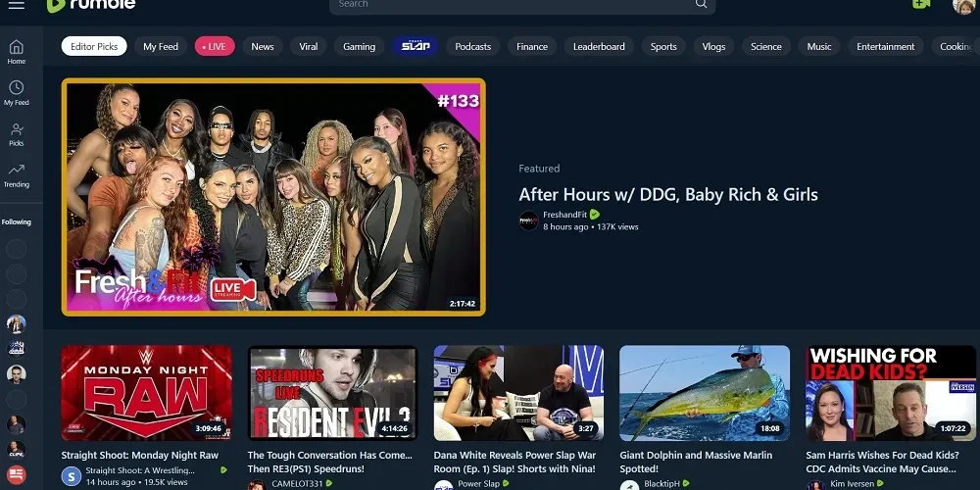Open Monday Night RAW video thumbnail
Screen dimensions: 980x490
click(146, 393)
